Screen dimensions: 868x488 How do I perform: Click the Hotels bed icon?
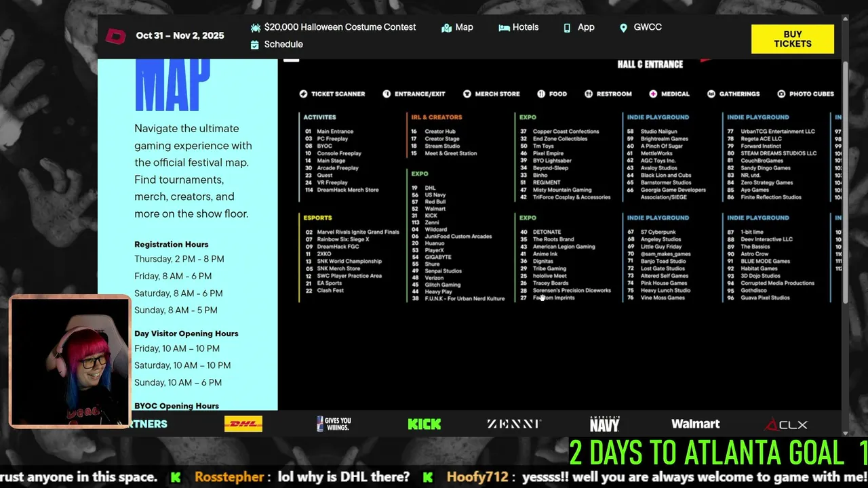(x=504, y=28)
